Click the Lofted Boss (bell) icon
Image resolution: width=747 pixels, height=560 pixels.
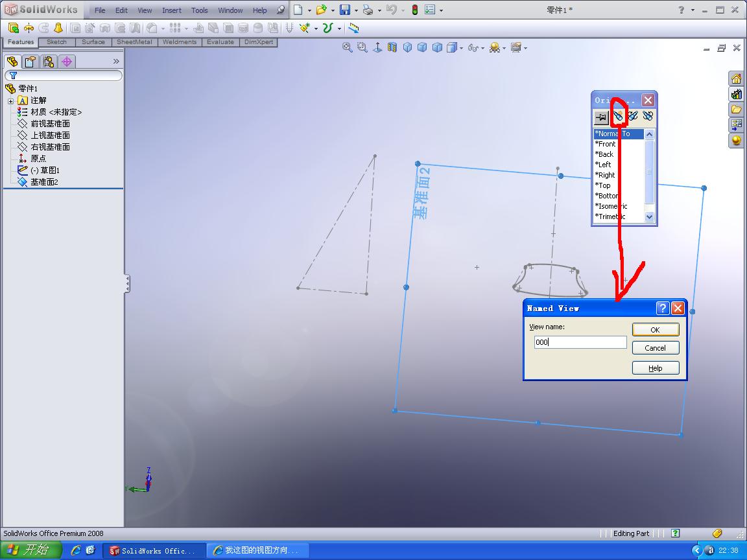(x=58, y=28)
